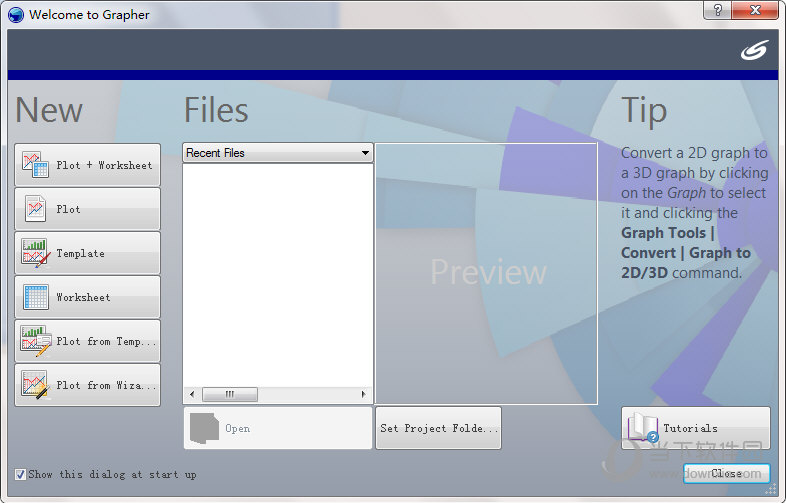Viewport: 786px width, 503px height.
Task: Click the file list left scroll arrow
Action: (x=192, y=394)
